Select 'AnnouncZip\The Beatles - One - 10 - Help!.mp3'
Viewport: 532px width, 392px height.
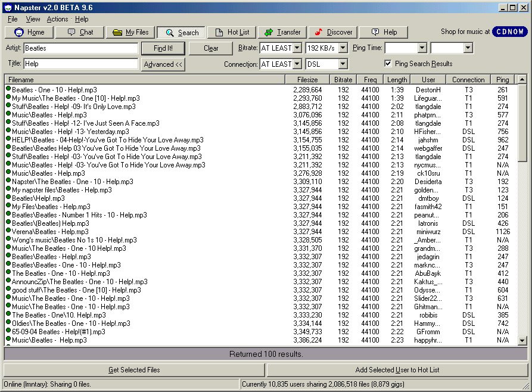[x=80, y=282]
